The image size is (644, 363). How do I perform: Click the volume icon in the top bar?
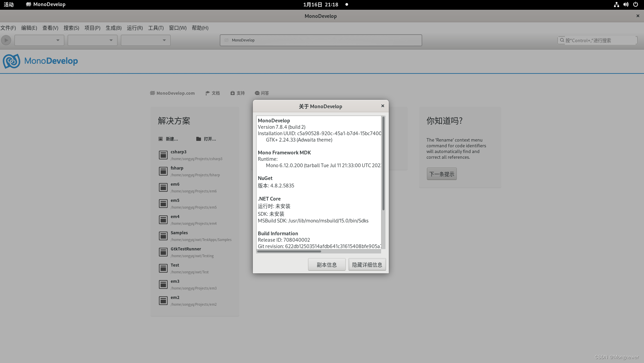pos(625,4)
